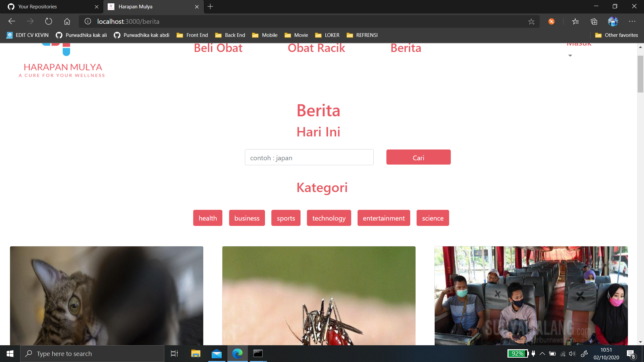Open the favorites list icon in toolbar
Viewport: 644px width, 362px height.
[x=575, y=21]
